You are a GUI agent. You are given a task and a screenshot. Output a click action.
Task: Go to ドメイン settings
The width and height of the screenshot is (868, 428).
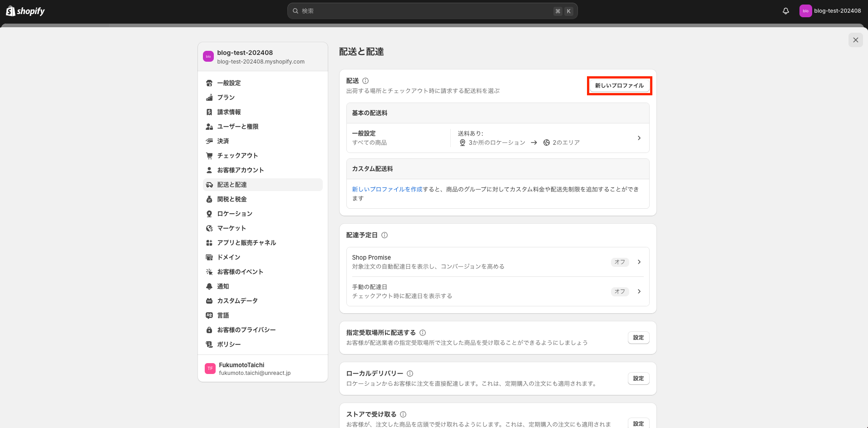(262, 257)
